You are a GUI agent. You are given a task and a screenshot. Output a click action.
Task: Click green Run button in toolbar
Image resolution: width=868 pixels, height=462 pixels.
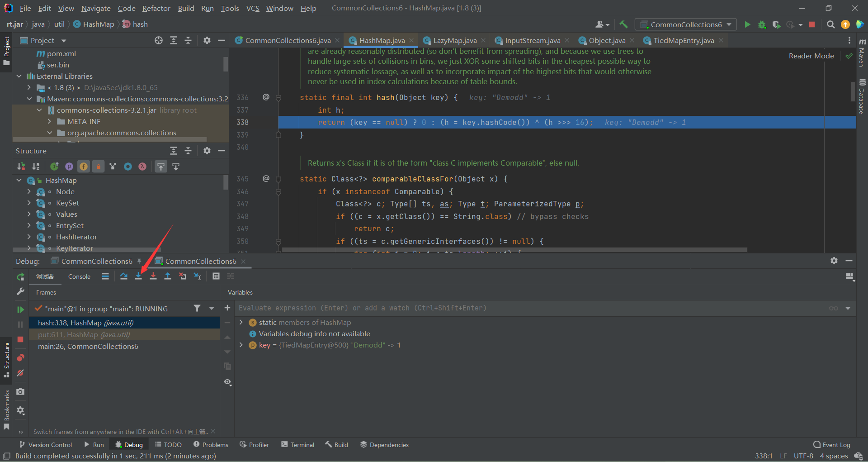click(747, 24)
